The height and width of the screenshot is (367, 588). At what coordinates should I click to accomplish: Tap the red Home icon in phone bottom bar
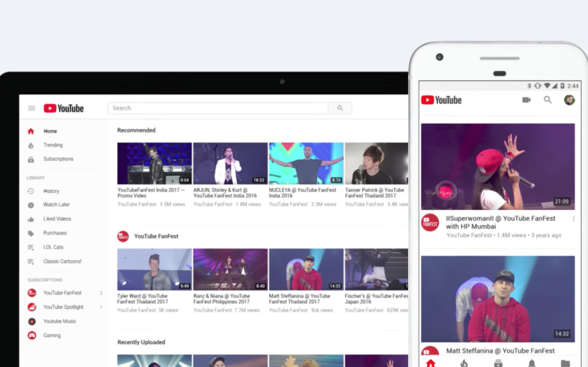pyautogui.click(x=430, y=363)
